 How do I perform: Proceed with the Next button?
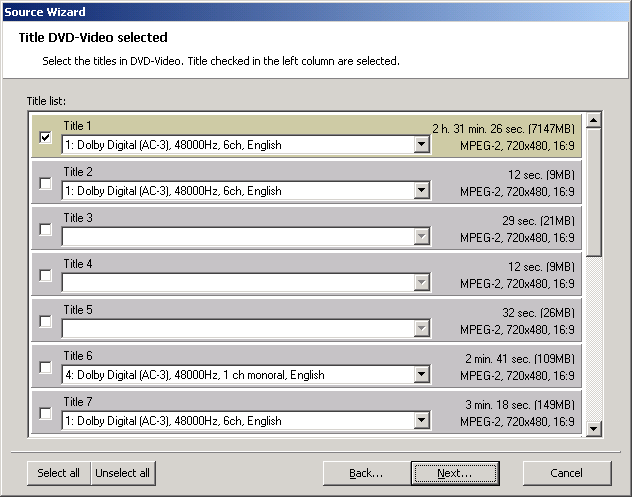(x=454, y=473)
